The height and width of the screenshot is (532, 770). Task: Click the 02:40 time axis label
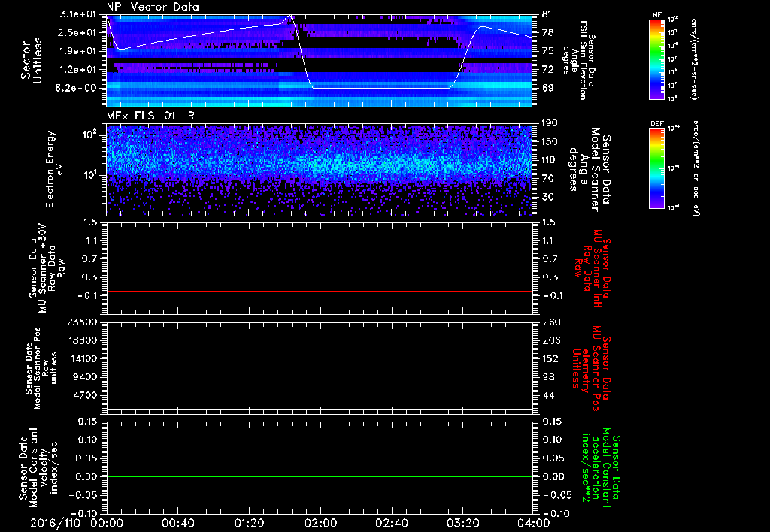pos(391,523)
